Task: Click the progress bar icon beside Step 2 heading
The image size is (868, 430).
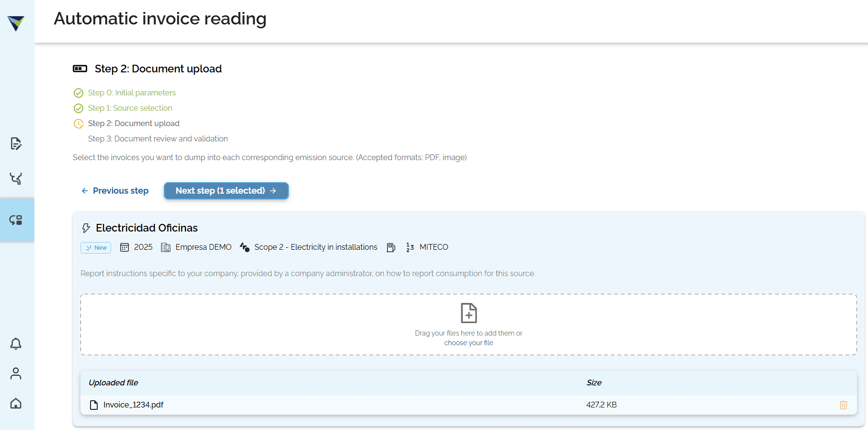Action: 80,69
